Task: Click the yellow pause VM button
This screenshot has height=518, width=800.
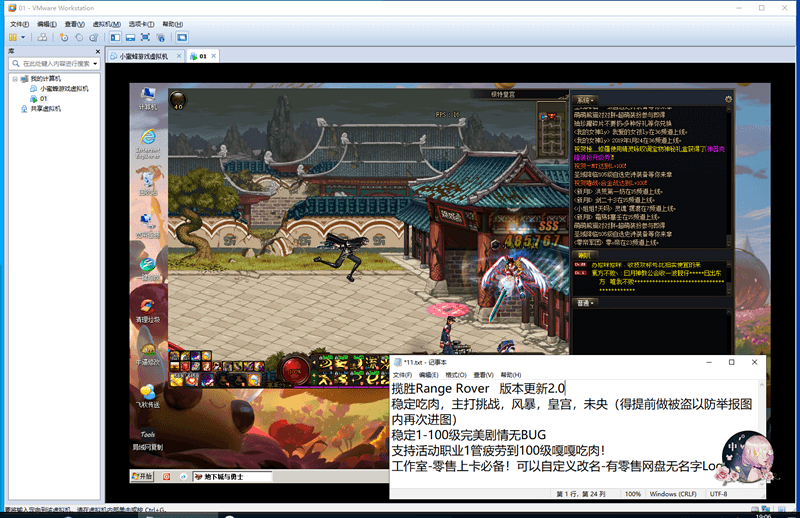Action: (x=13, y=37)
